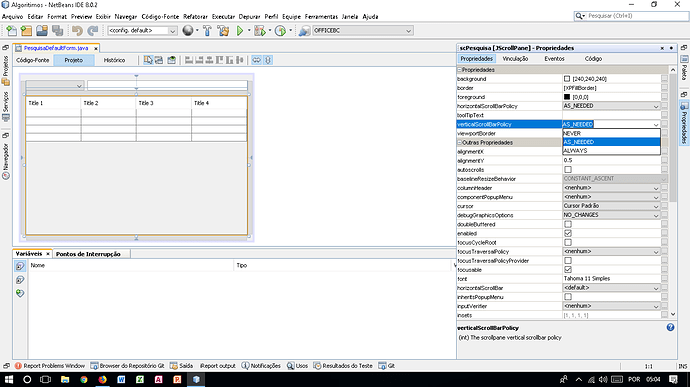
Task: Open the horizontalScrollBarPolicy dropdown
Action: pos(656,106)
